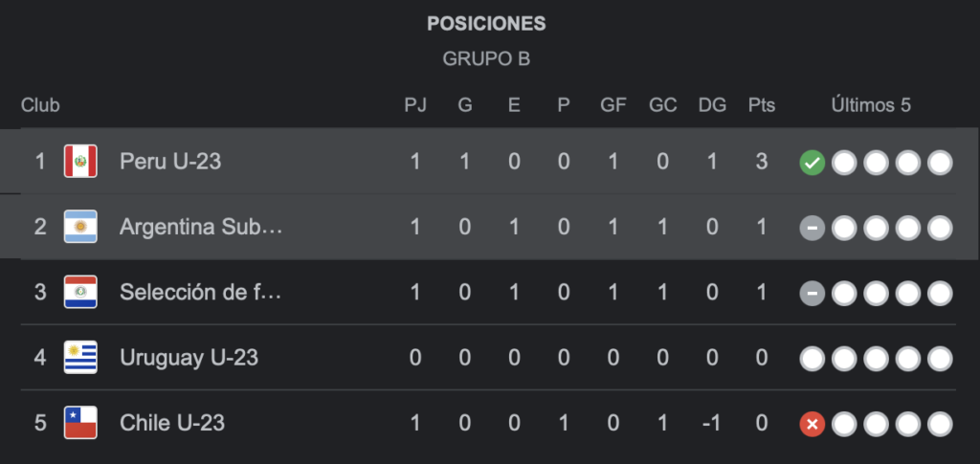980x464 pixels.
Task: Select the Chile U-23 team name
Action: click(x=172, y=422)
